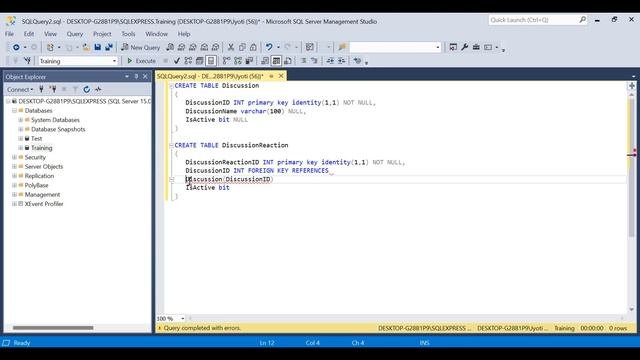The width and height of the screenshot is (640, 360).
Task: Click the Undo arrow icon
Action: [269, 47]
